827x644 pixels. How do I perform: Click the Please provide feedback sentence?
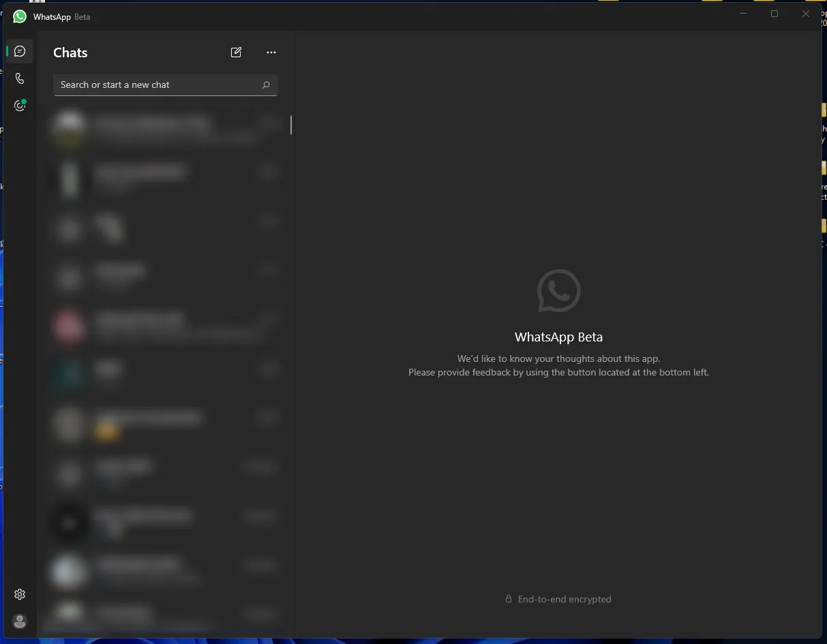pyautogui.click(x=558, y=373)
